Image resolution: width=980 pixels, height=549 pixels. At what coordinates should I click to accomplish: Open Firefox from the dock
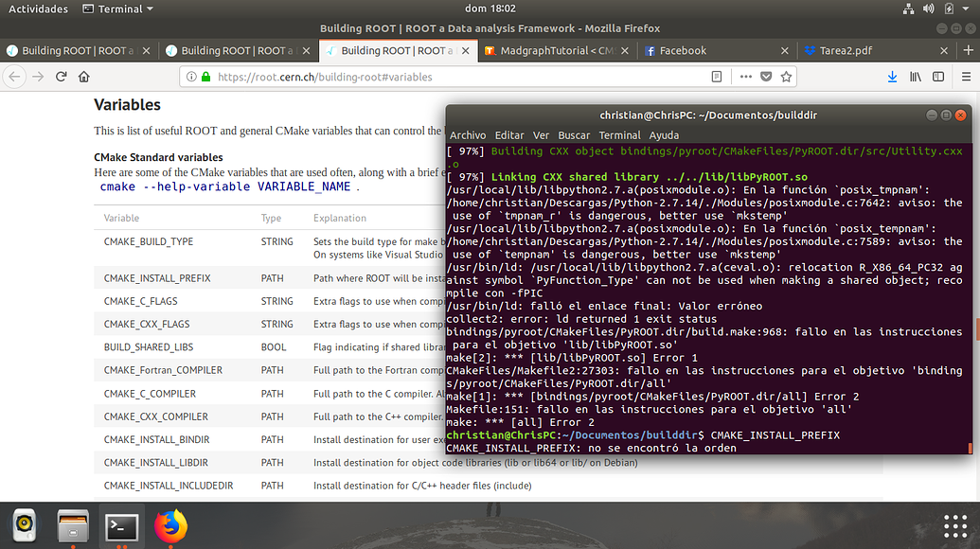(x=170, y=526)
